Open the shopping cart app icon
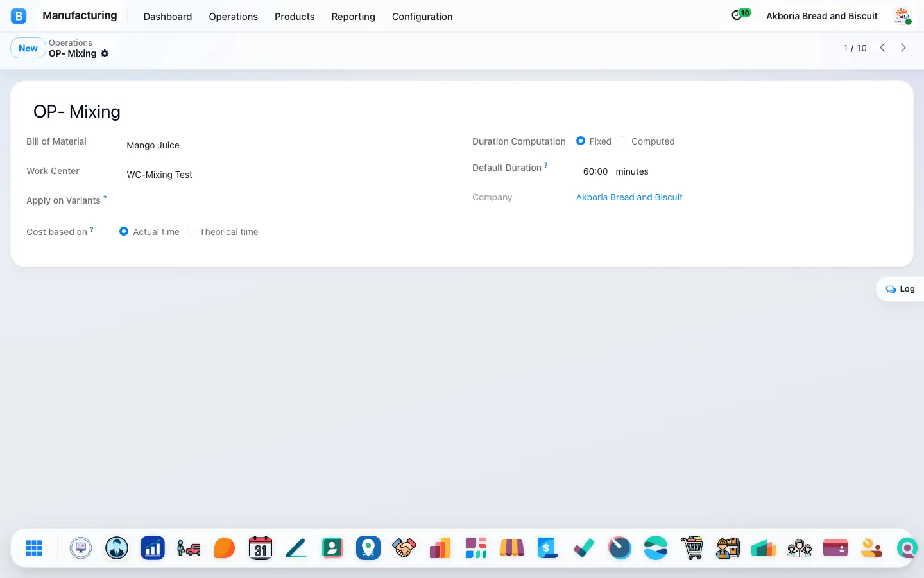 [x=692, y=548]
